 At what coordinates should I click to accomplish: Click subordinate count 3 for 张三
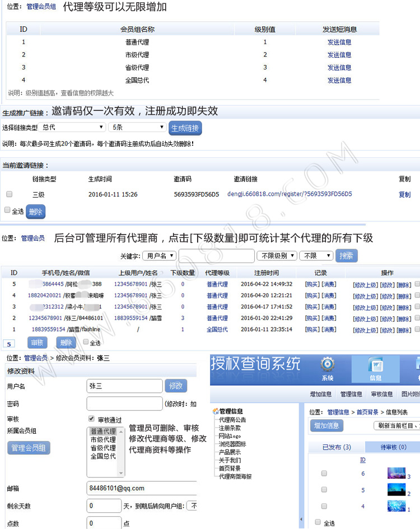(183, 318)
